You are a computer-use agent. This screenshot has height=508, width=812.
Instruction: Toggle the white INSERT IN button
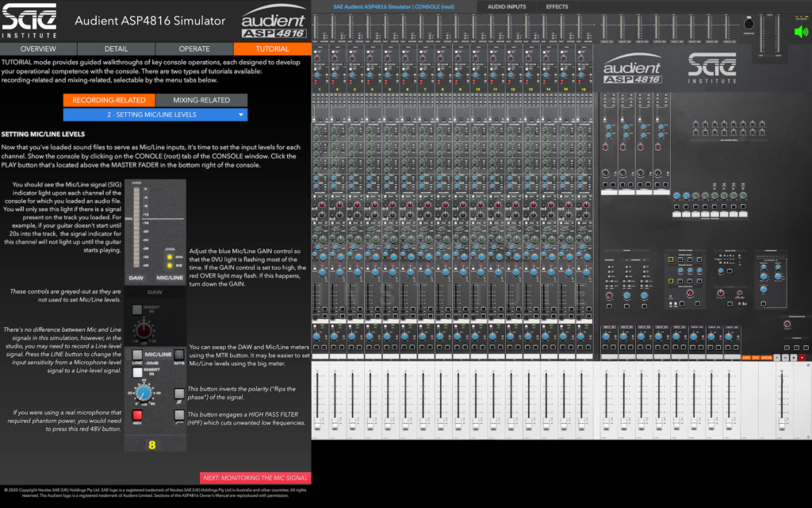[x=137, y=371]
